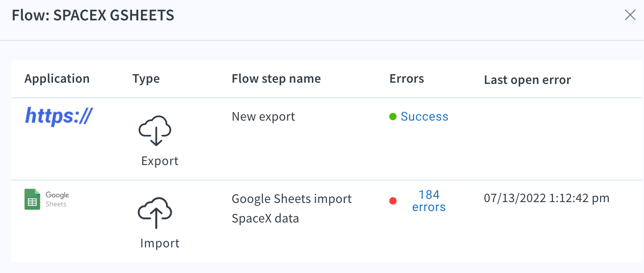Click the green success status dot
The image size is (644, 273).
click(393, 117)
